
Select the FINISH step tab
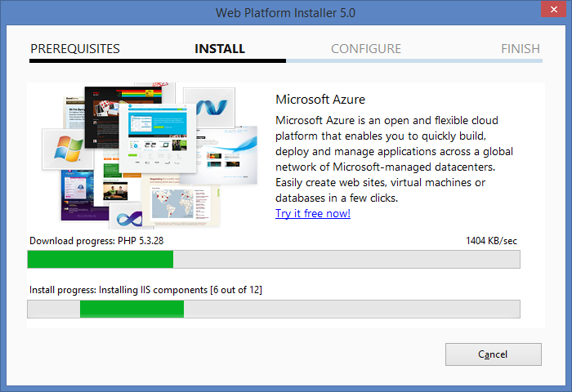click(521, 48)
